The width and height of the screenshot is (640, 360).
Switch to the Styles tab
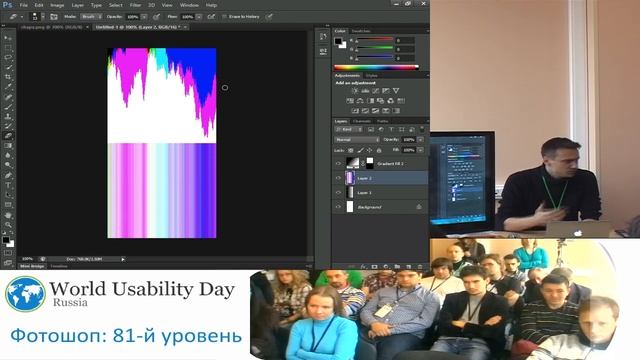click(x=371, y=76)
